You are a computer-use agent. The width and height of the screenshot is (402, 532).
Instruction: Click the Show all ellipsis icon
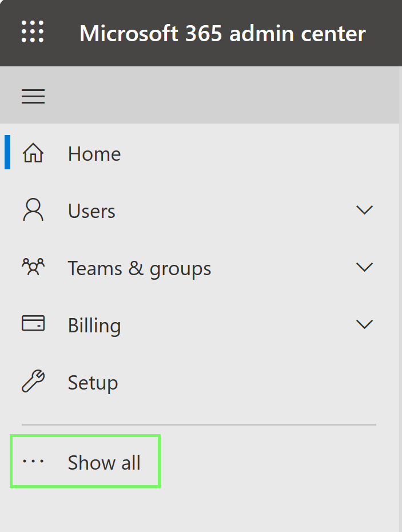point(33,461)
